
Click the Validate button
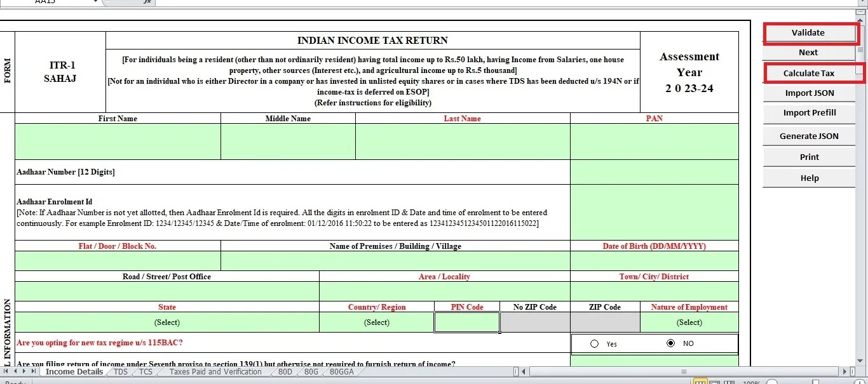(x=809, y=33)
